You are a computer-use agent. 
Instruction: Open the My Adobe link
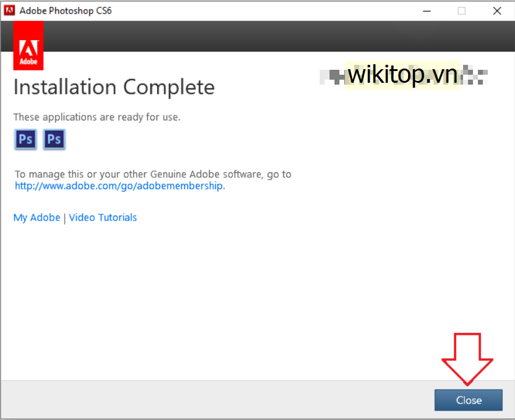[37, 217]
